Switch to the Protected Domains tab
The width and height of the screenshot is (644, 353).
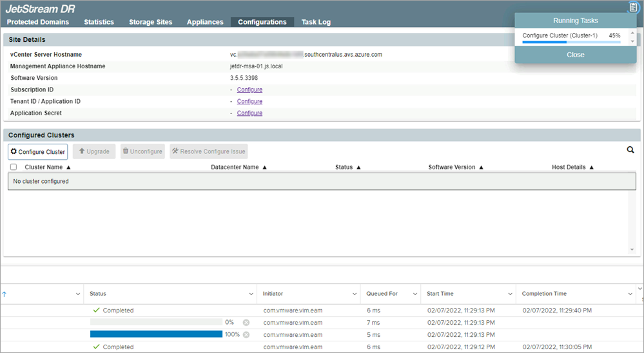[38, 22]
